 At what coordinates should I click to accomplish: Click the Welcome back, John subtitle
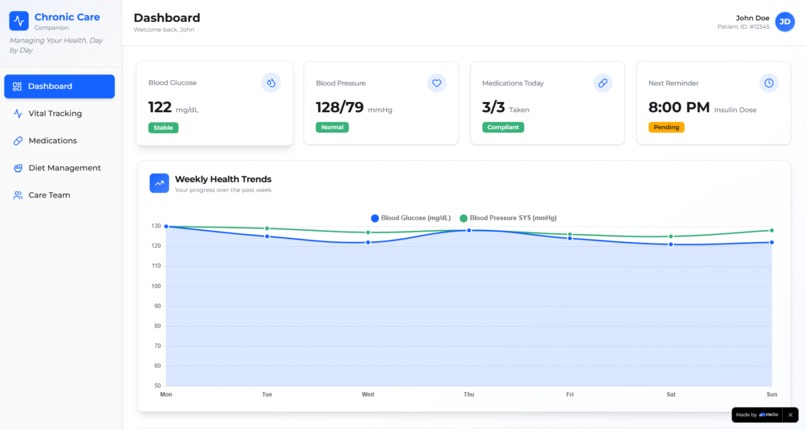(163, 30)
